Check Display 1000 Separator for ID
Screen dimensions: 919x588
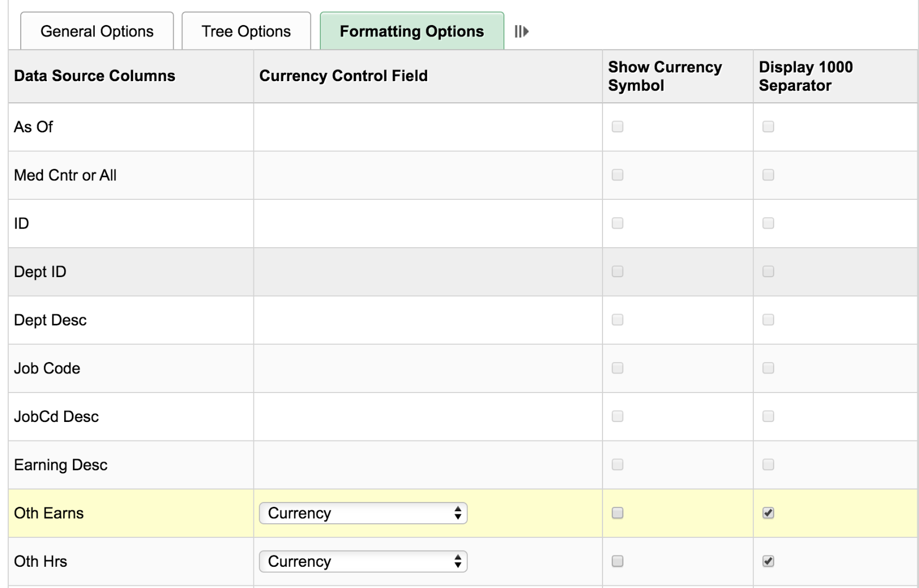coord(768,223)
